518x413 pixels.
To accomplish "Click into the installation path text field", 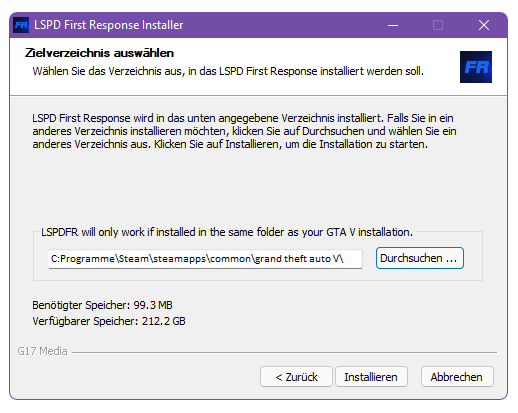I will click(205, 259).
